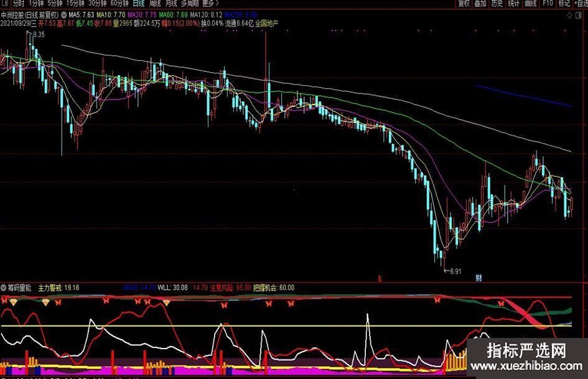Click the 9.35 high price label
This screenshot has width=588, height=379.
[38, 34]
